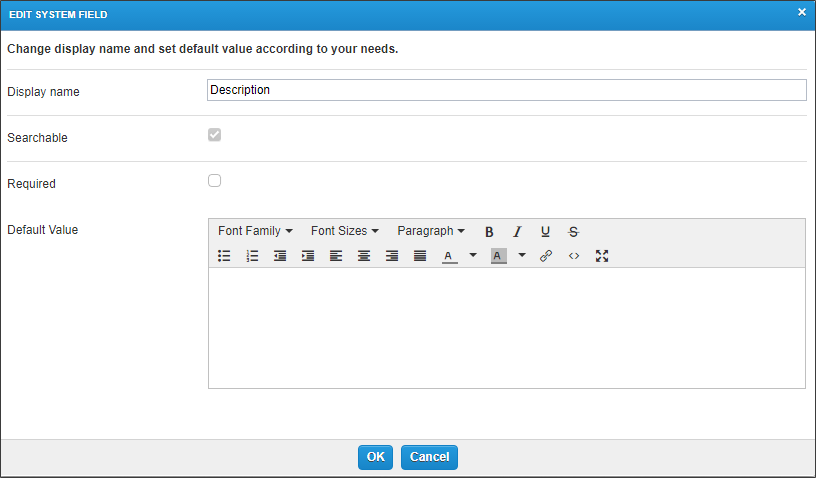The width and height of the screenshot is (816, 478).
Task: Click inside the Default Value text area
Action: [x=507, y=328]
